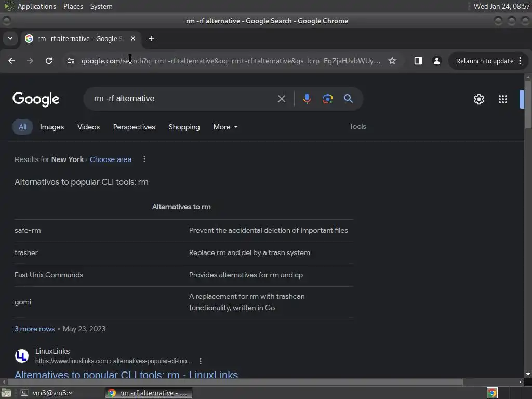Select the All search tab

(22, 127)
